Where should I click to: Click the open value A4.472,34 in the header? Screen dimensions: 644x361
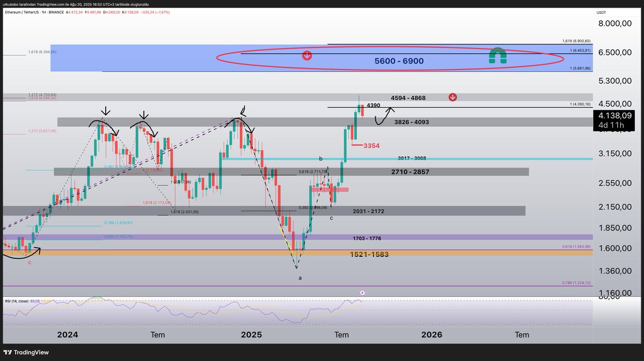(x=74, y=12)
